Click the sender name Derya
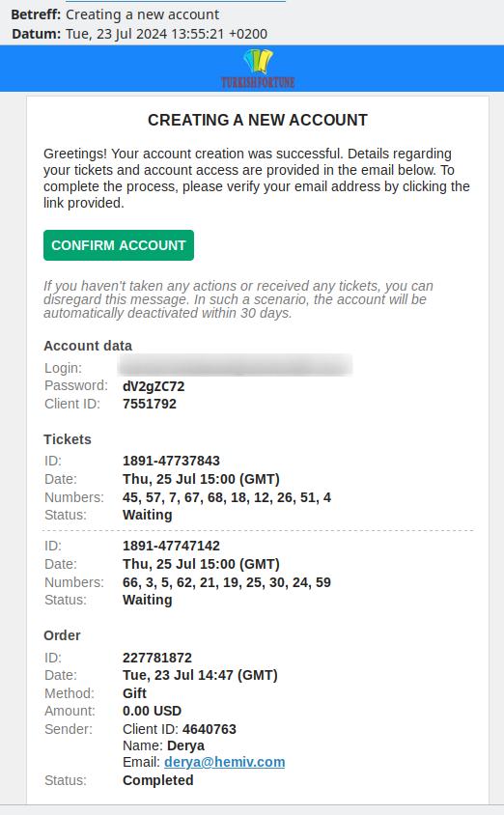504x815 pixels. pos(185,745)
